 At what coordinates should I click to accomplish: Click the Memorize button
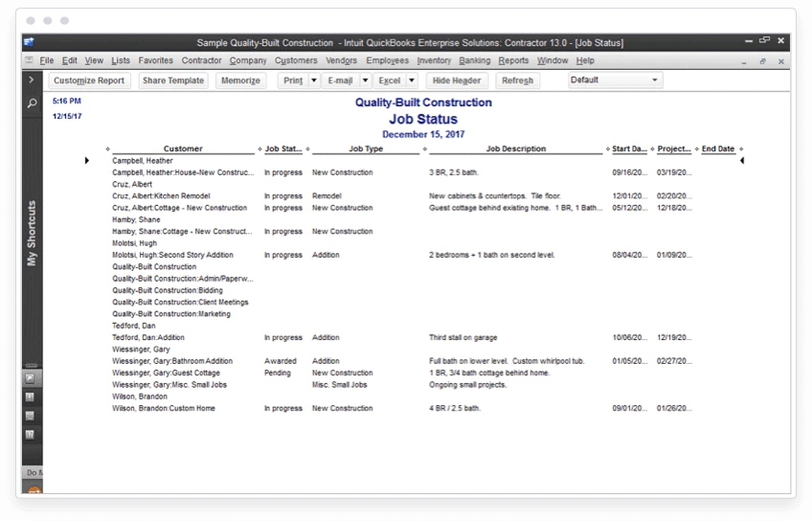240,80
